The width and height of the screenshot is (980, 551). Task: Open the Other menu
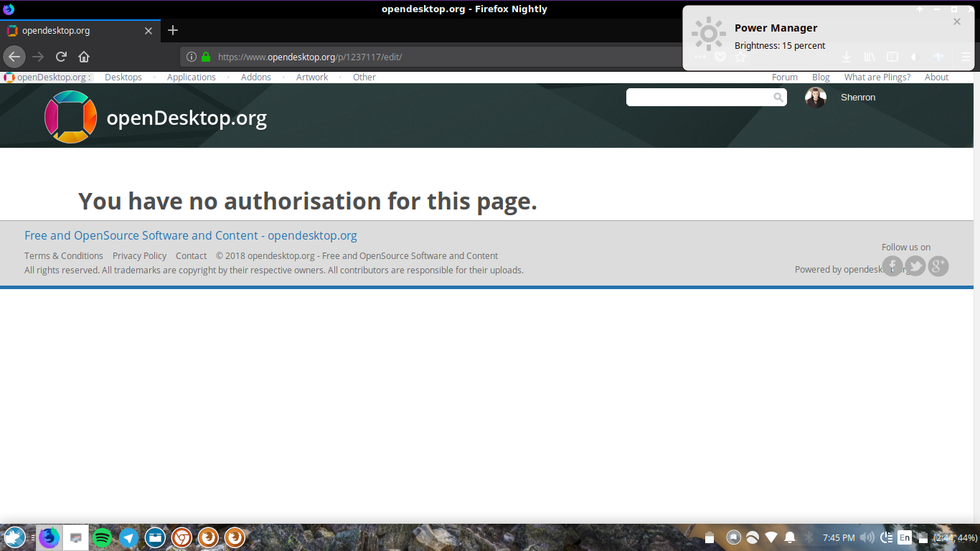click(364, 77)
